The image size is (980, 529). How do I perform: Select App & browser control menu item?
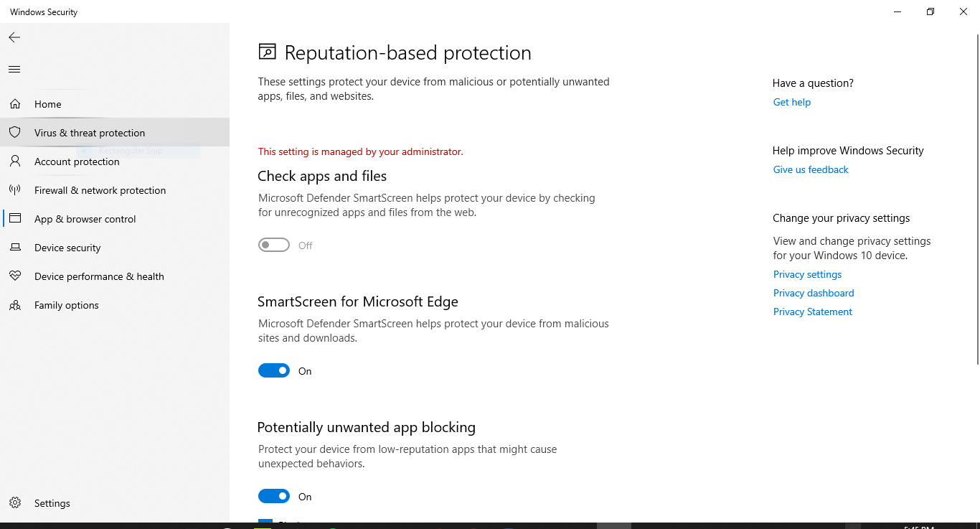click(85, 219)
